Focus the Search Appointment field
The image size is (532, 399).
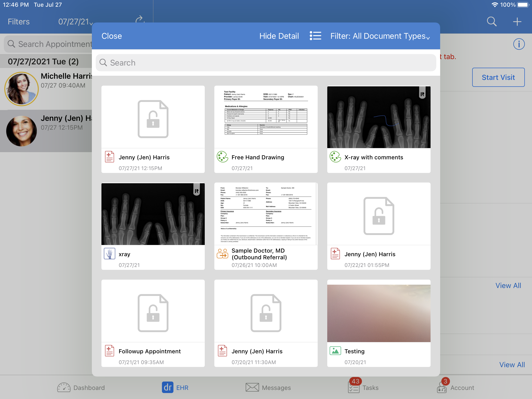coord(48,44)
